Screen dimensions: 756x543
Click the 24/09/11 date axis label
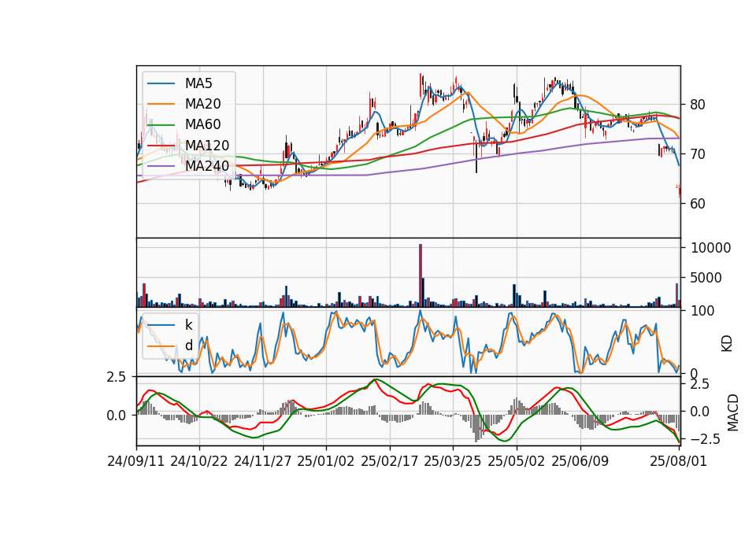tap(136, 461)
